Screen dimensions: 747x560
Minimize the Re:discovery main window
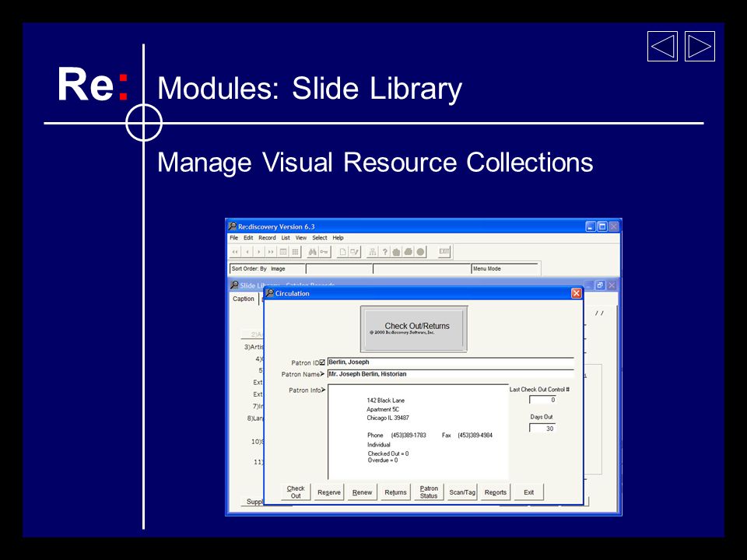click(x=591, y=226)
